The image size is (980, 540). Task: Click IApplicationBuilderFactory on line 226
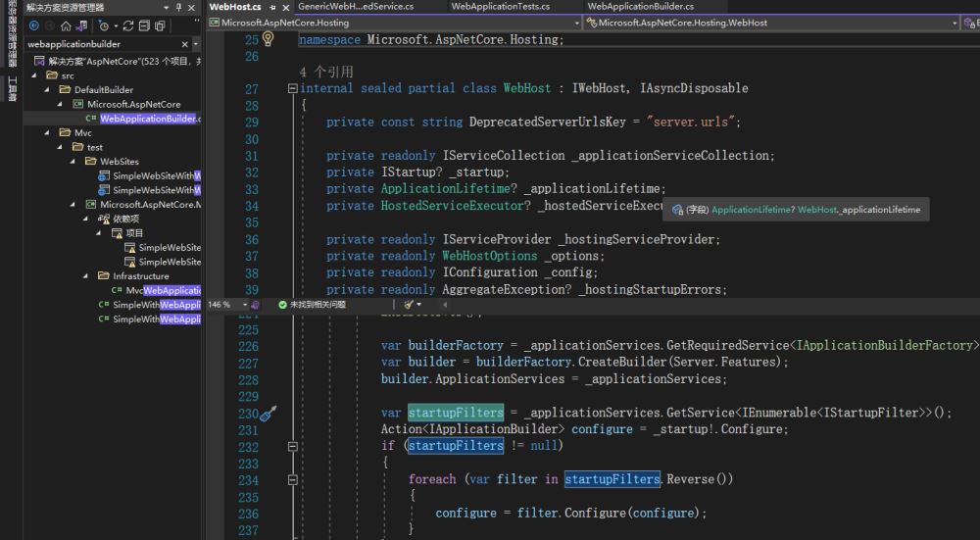(885, 346)
